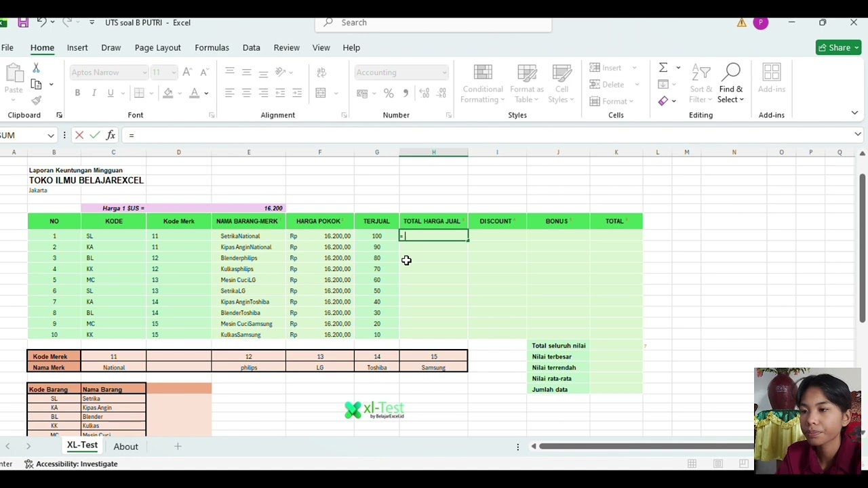Click the Format Painter brush icon
The image size is (868, 488).
click(37, 100)
